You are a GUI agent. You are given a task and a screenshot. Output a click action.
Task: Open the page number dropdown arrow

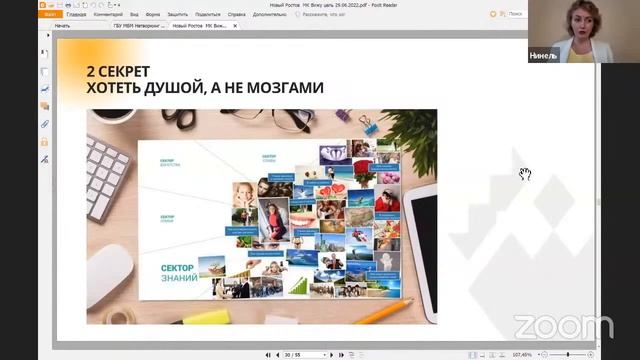324,355
